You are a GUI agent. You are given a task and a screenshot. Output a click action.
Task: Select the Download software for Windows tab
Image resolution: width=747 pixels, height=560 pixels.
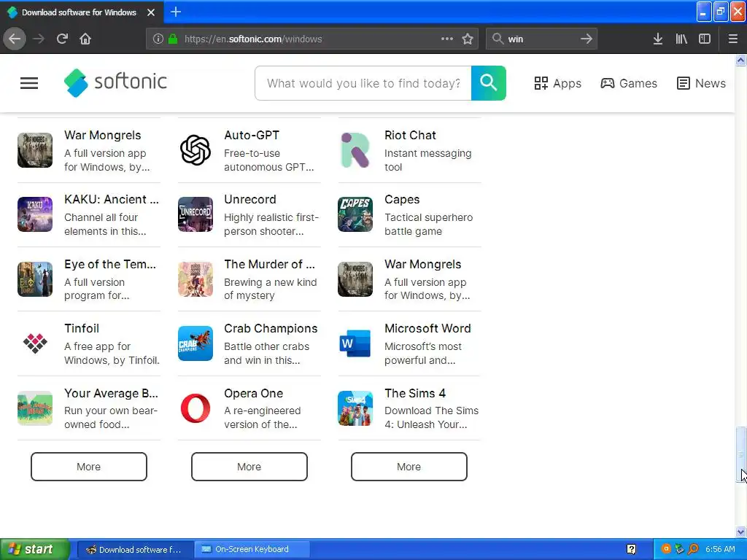coord(79,12)
